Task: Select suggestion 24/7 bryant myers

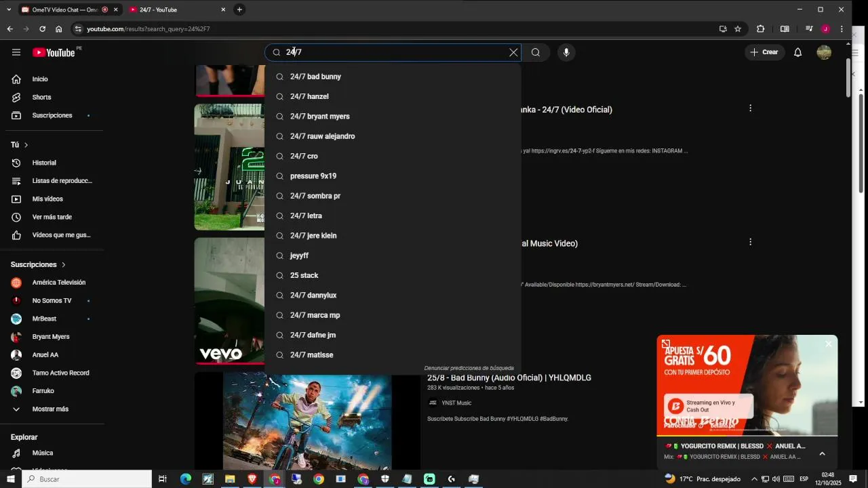Action: (x=393, y=117)
